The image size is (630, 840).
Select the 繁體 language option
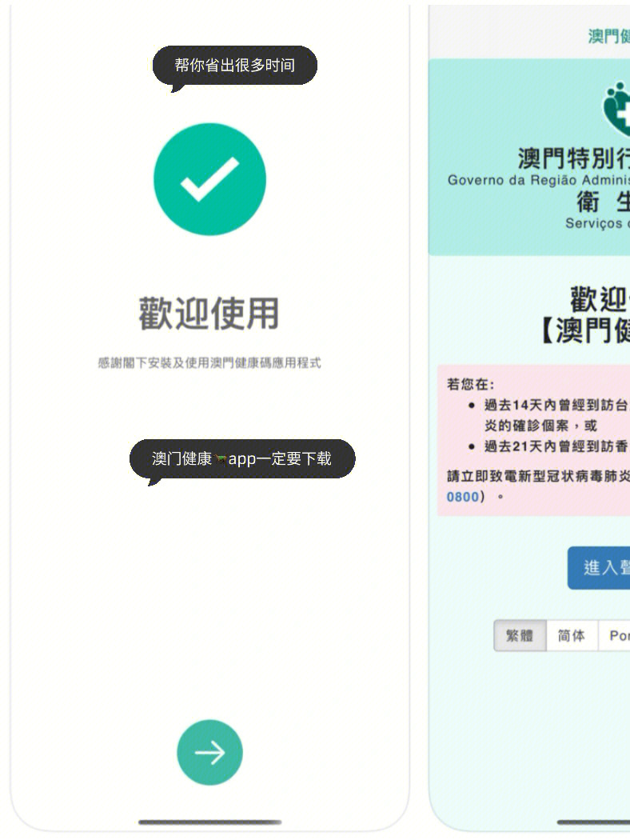[520, 636]
